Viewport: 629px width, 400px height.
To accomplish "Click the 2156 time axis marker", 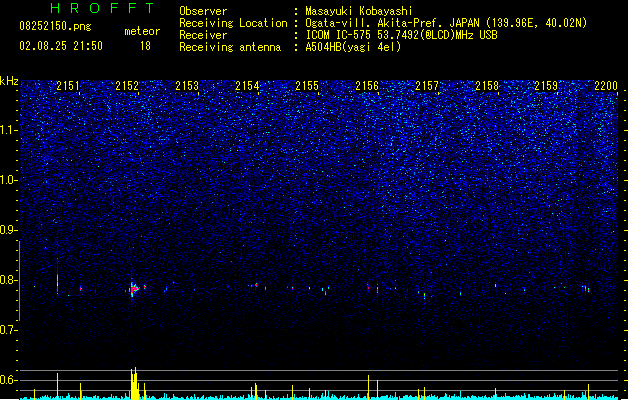I will (x=367, y=86).
